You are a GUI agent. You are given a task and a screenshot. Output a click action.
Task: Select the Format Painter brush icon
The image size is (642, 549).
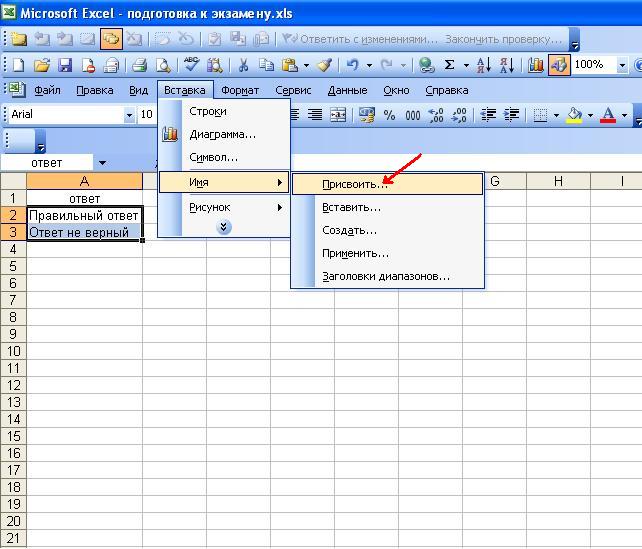324,65
